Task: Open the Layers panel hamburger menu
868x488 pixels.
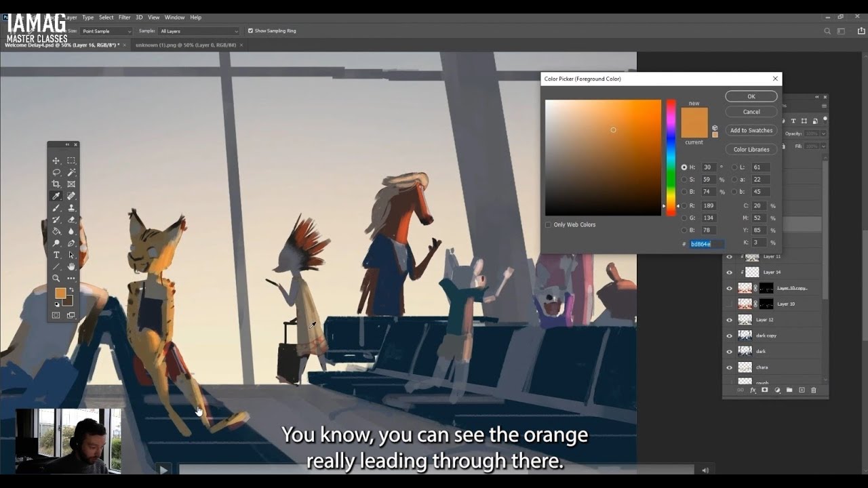Action: pyautogui.click(x=824, y=106)
